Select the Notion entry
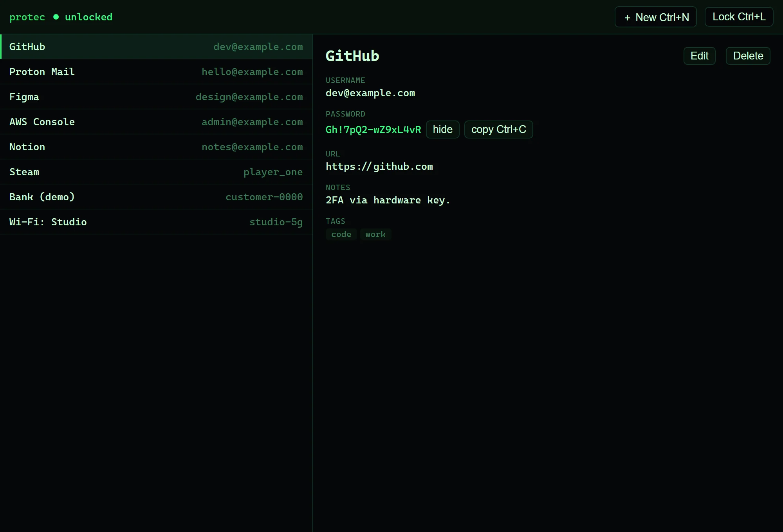This screenshot has height=532, width=783. point(157,147)
